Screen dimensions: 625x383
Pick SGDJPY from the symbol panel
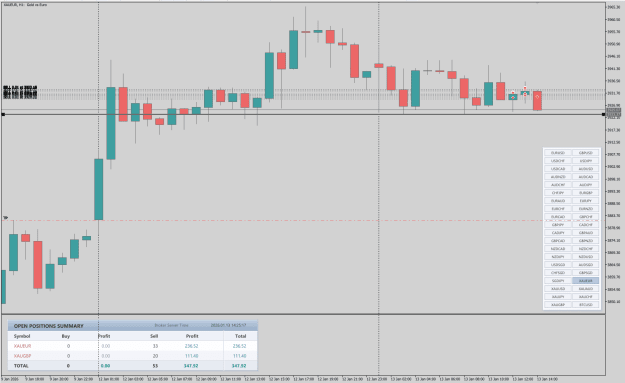pos(558,281)
